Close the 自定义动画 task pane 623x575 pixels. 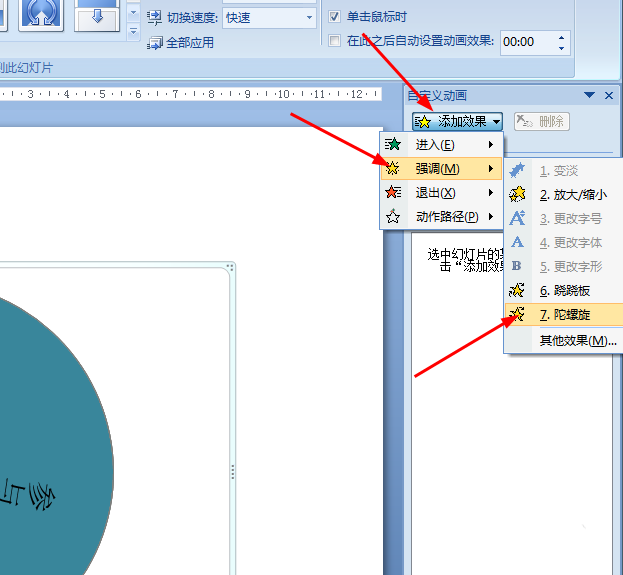(609, 95)
